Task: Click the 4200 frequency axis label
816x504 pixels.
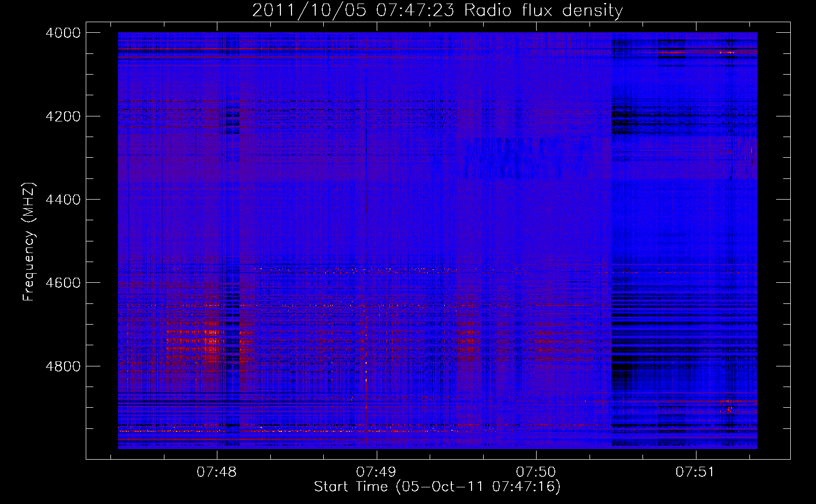Action: (x=63, y=116)
